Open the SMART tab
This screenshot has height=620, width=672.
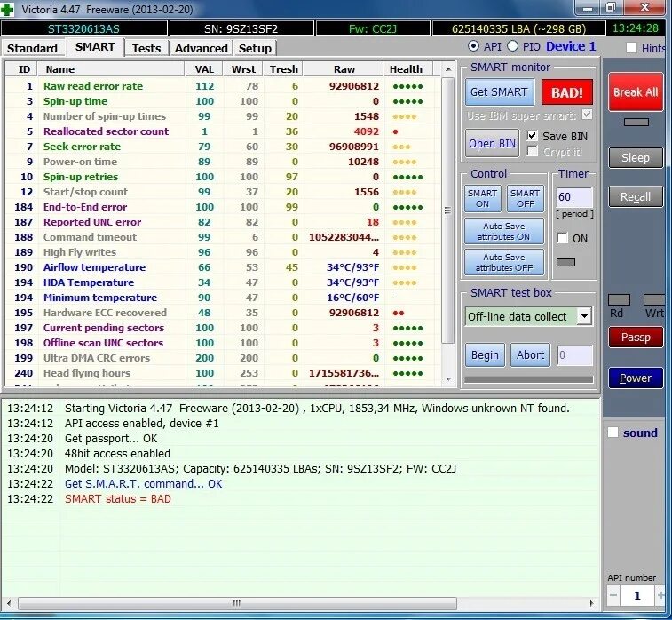[95, 47]
